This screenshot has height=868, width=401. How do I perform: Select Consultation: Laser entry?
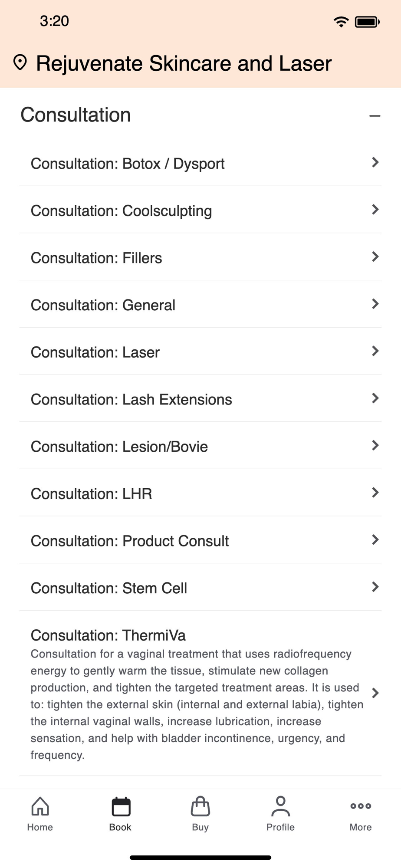coord(95,352)
